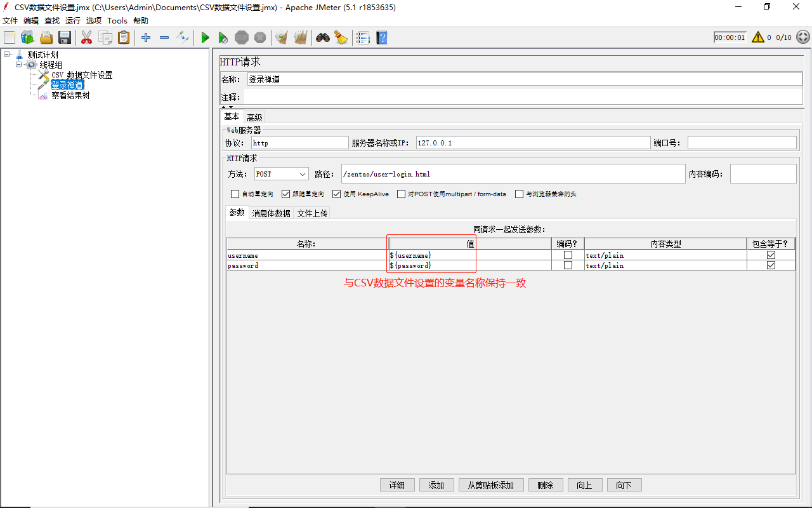Image resolution: width=812 pixels, height=508 pixels.
Task: Click the 协议 http field
Action: [x=300, y=143]
